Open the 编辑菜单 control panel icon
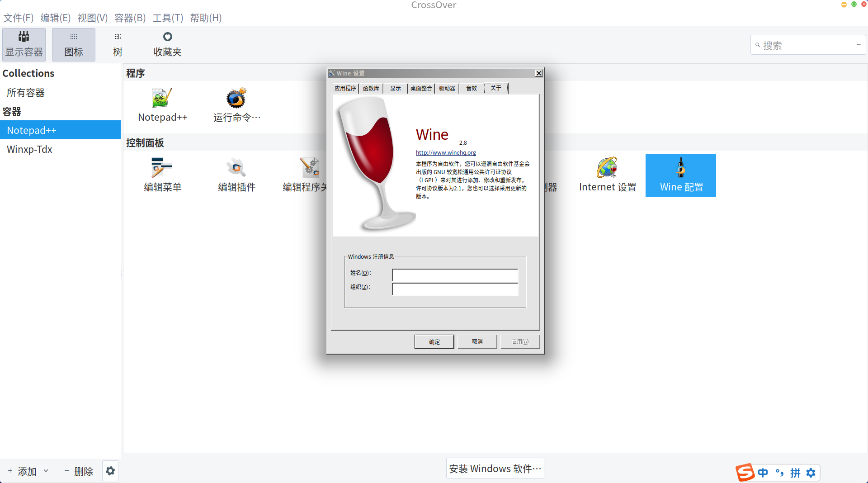The width and height of the screenshot is (868, 483). tap(162, 174)
